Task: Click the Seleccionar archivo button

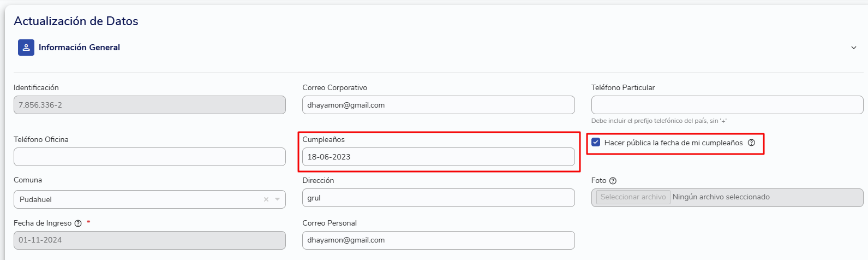Action: [x=633, y=197]
